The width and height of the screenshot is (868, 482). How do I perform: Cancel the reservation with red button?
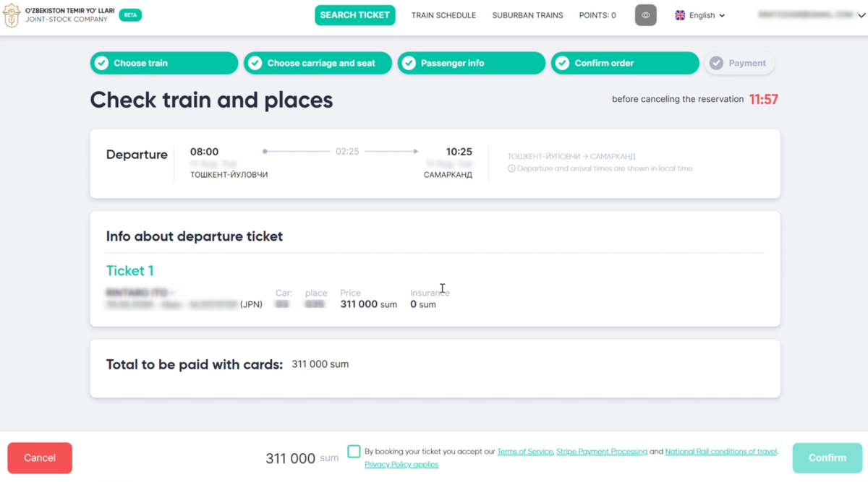40,458
